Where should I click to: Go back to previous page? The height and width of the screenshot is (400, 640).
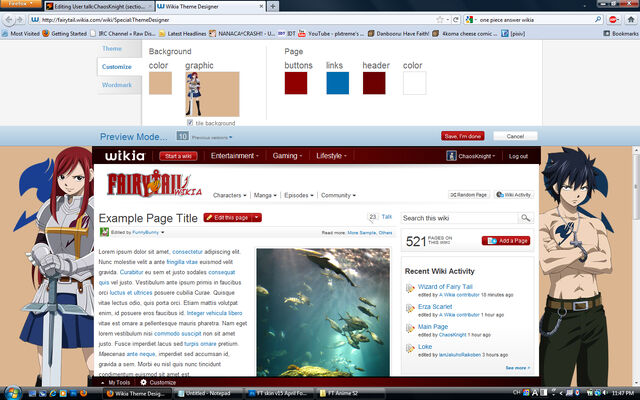click(x=8, y=20)
